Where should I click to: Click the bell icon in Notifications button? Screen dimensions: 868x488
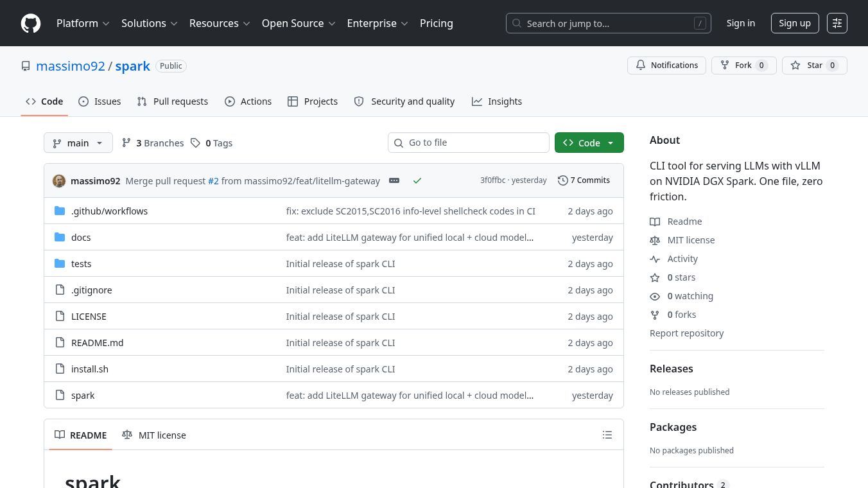pos(641,65)
